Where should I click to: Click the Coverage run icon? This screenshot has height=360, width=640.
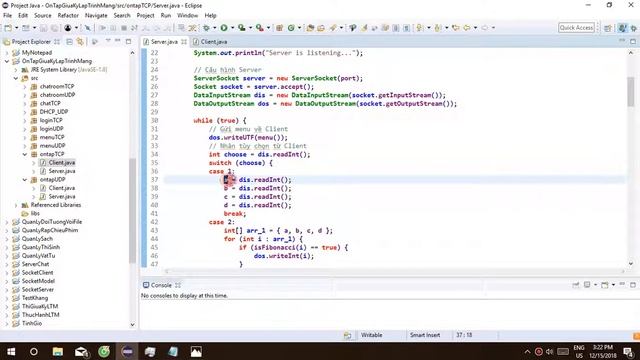tap(242, 28)
